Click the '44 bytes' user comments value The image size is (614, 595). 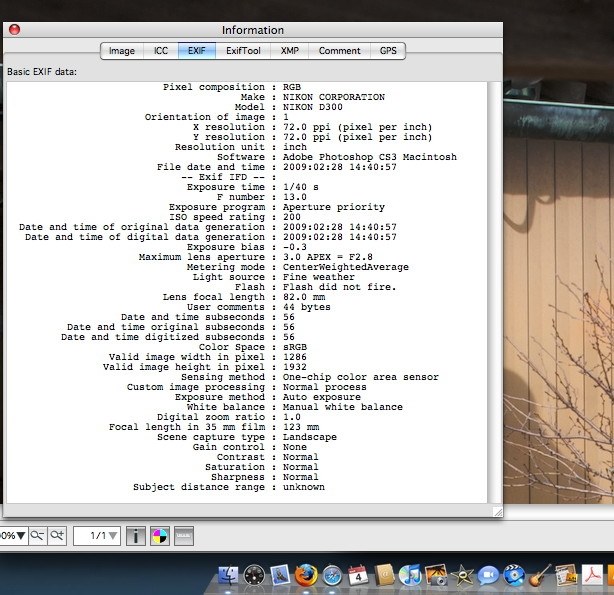pyautogui.click(x=307, y=307)
